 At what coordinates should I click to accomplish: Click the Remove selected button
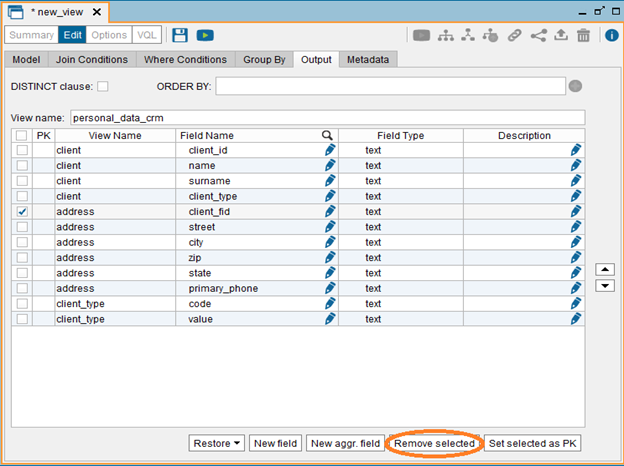pos(434,443)
